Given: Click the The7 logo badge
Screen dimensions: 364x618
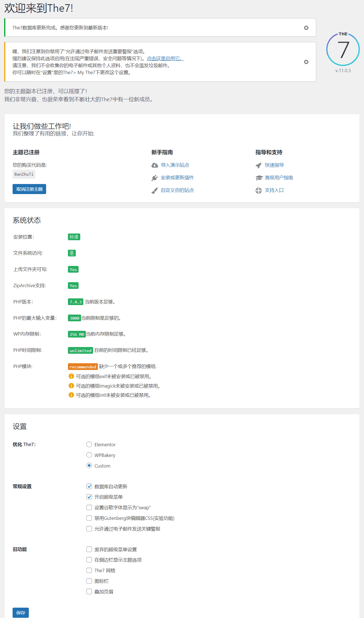Looking at the screenshot, I should [343, 49].
